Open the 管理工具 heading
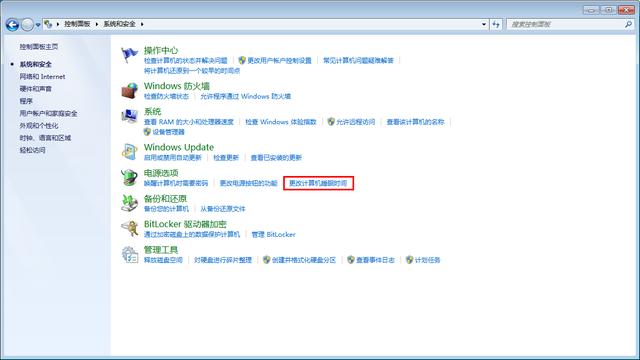The height and width of the screenshot is (360, 640). pos(161,249)
